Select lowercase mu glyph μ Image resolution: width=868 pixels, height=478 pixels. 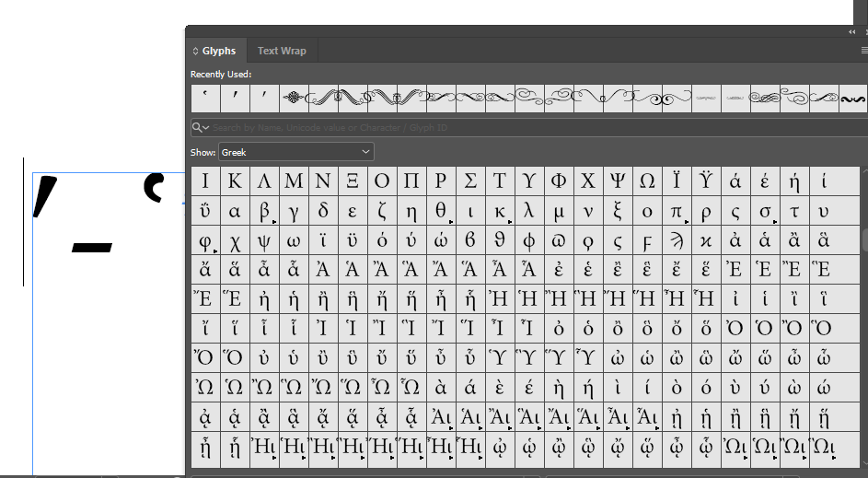559,211
